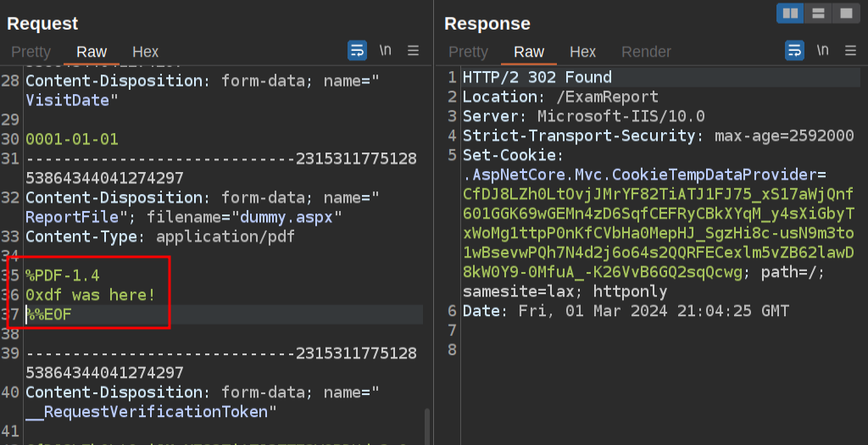
Task: Toggle line wrap in the Response panel
Action: tap(794, 50)
